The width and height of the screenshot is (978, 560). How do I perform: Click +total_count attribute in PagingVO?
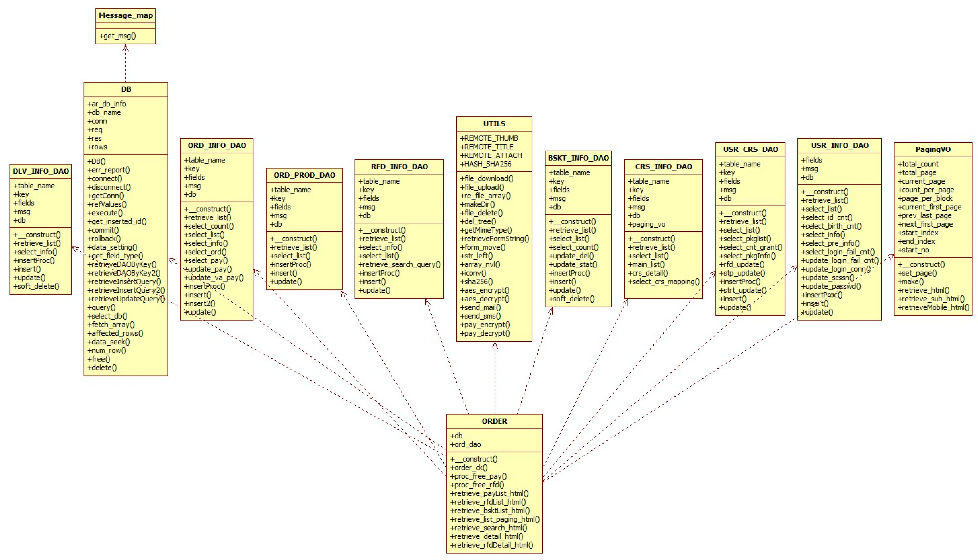click(918, 164)
